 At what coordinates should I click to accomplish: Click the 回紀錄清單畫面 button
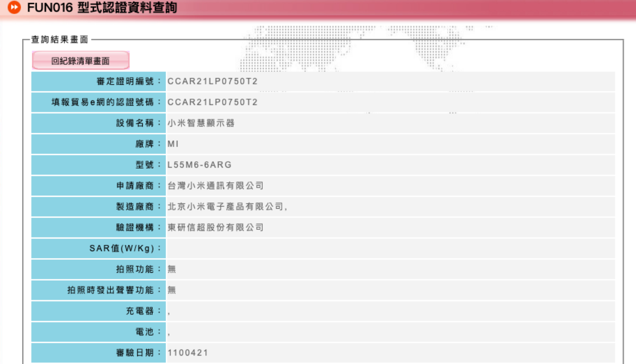coord(81,61)
